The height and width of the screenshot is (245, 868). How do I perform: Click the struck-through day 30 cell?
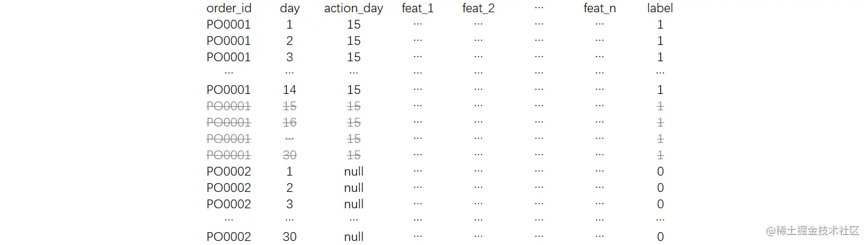pos(290,155)
